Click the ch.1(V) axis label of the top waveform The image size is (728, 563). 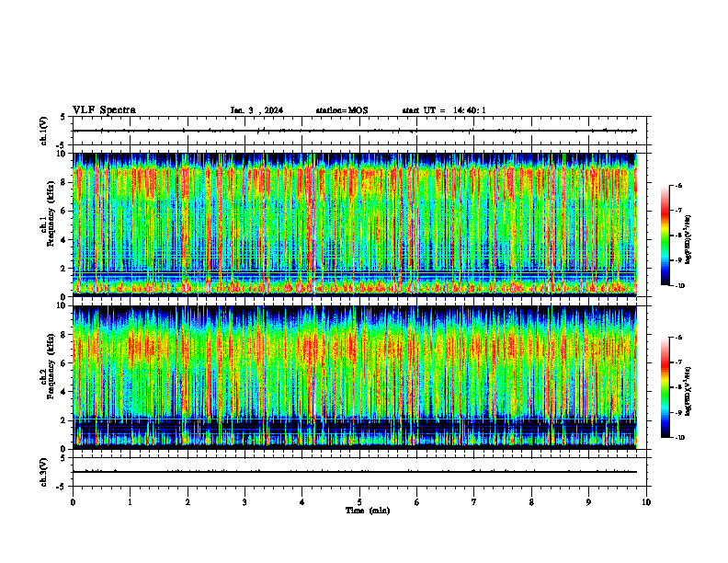point(43,131)
